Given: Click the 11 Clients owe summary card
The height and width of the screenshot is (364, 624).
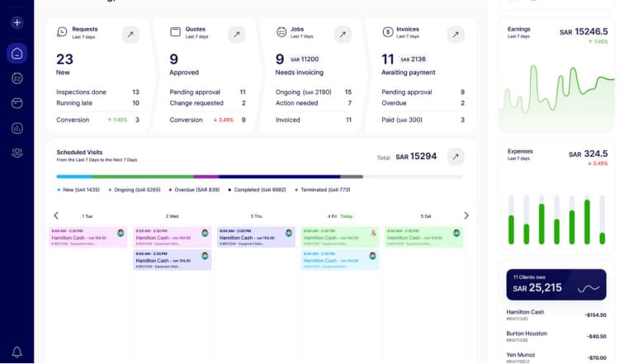Looking at the screenshot, I should pos(555,284).
